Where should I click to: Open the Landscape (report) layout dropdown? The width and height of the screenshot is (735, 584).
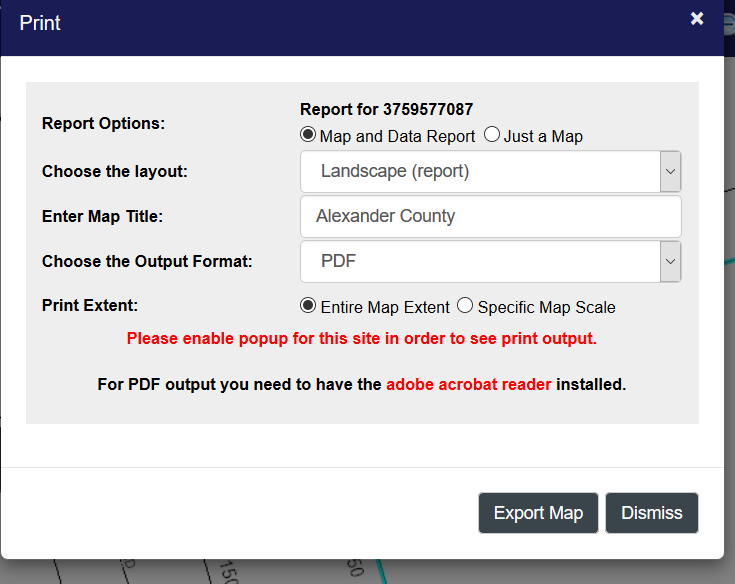[490, 171]
